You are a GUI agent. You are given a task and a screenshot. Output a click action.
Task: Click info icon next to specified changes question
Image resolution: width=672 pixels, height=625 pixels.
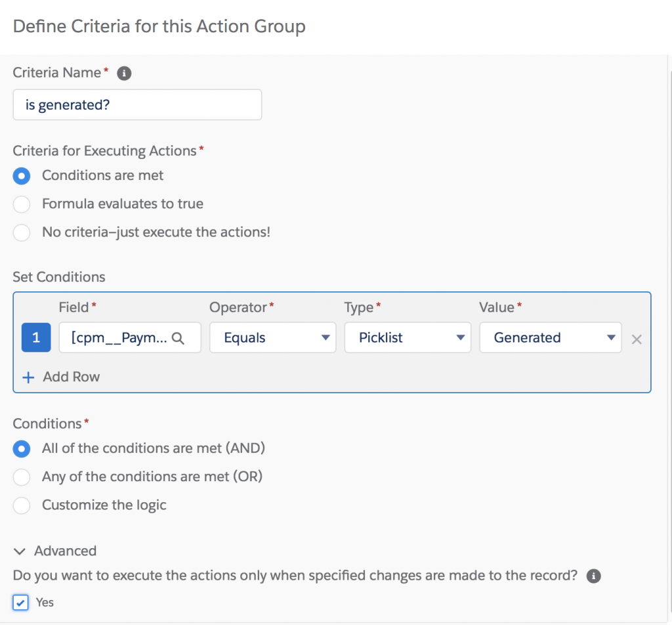(593, 576)
